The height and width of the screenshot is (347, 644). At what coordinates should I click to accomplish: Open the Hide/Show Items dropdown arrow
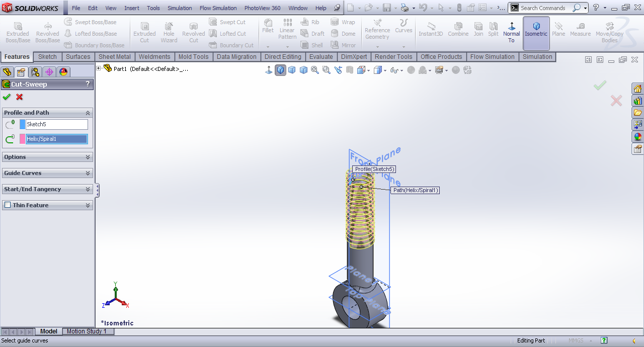coord(402,70)
